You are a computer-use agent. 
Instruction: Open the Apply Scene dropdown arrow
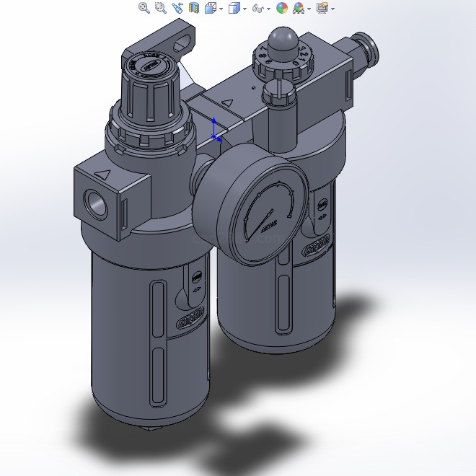click(x=309, y=9)
